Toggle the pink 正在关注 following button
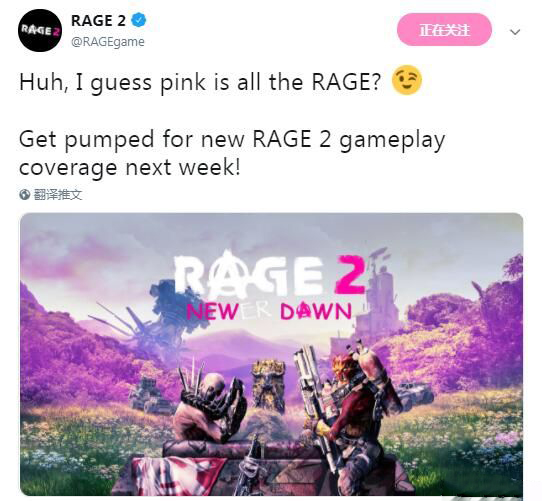This screenshot has width=542, height=501. coord(444,30)
